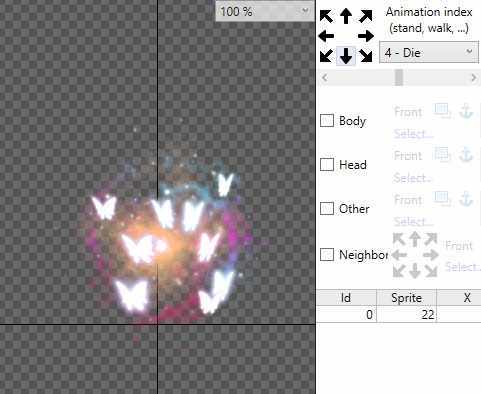Enable the Other reference checkbox
Image resolution: width=481 pixels, height=394 pixels.
tap(327, 209)
